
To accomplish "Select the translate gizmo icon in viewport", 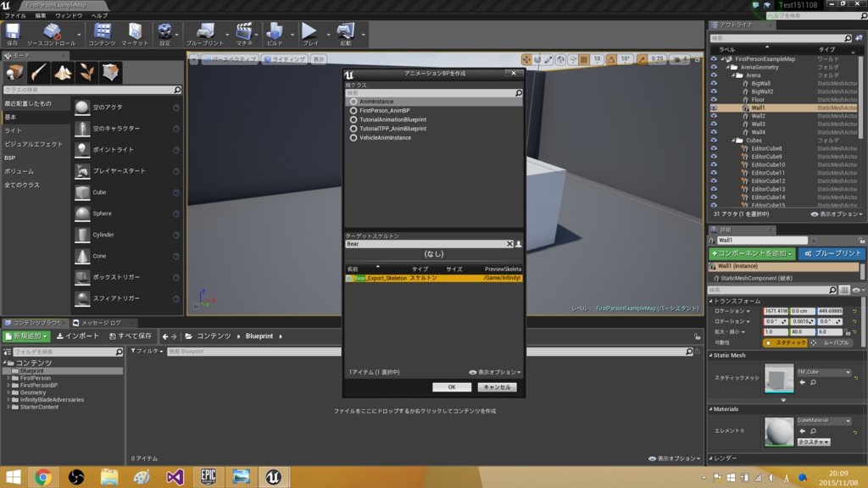I will coord(526,59).
